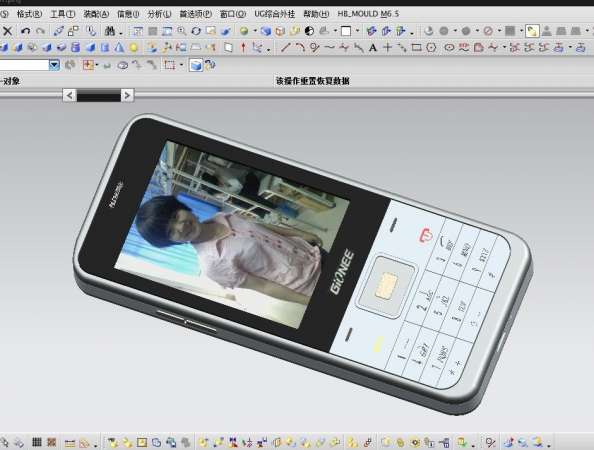This screenshot has width=594, height=450.
Task: Click the orange wireframe cube icon
Action: point(280,31)
